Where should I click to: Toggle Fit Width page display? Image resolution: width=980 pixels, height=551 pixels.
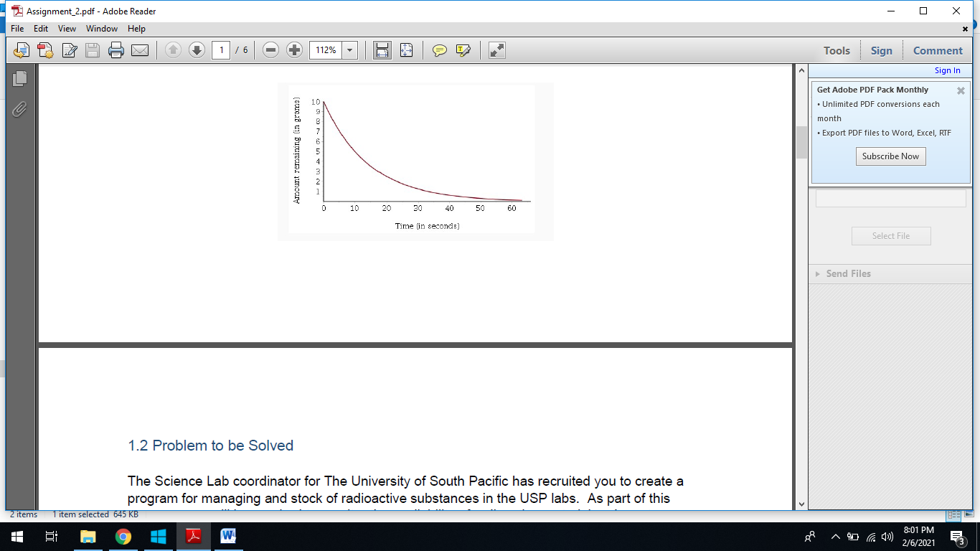click(x=381, y=50)
